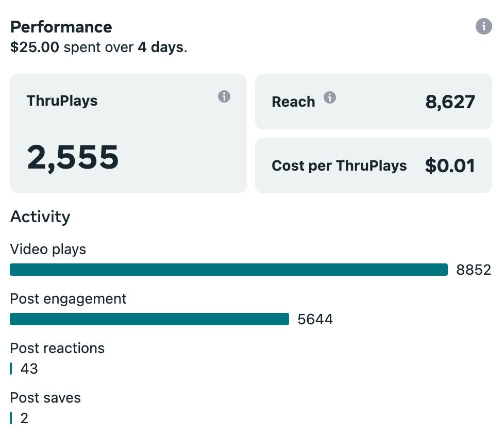Click the 5644 post engagement count
This screenshot has height=433, width=504.
coord(315,320)
